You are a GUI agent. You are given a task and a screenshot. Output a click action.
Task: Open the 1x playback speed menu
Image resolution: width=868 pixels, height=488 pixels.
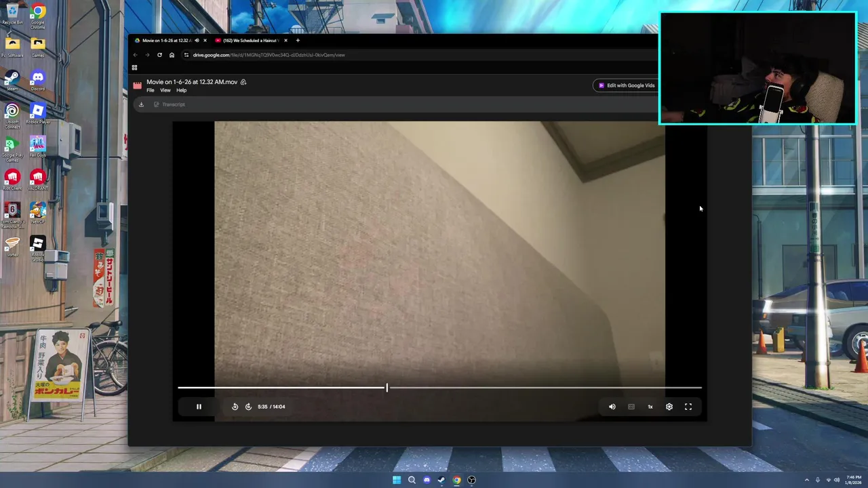(x=650, y=407)
